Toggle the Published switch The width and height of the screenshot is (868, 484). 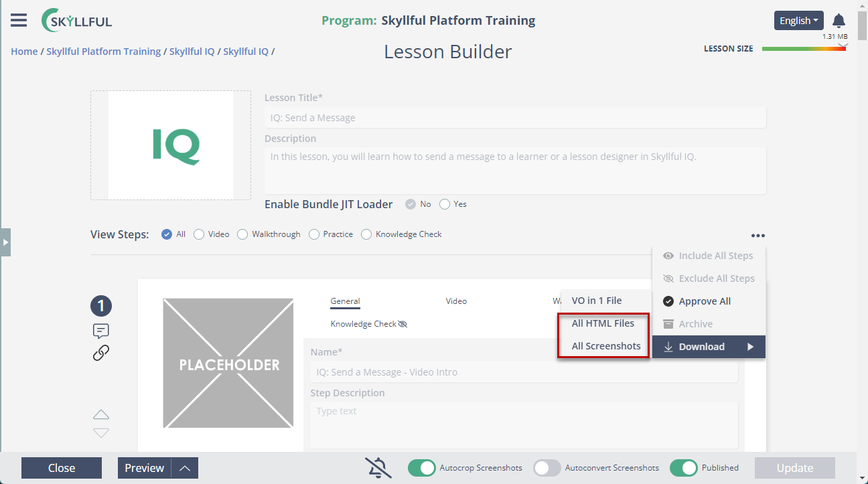684,468
